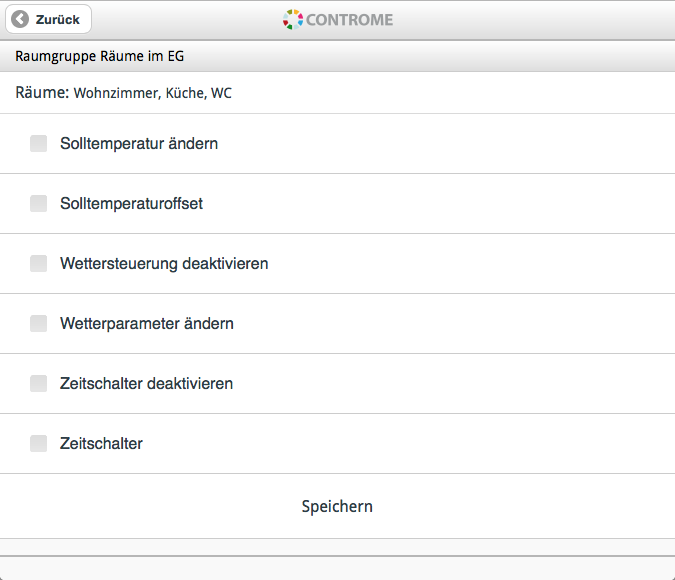Click the Wohnzimmer, Küche, WC room list
Screen dimensions: 675x580
152,93
